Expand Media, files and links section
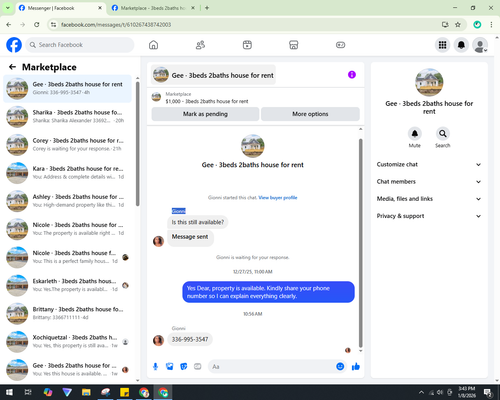 click(429, 199)
